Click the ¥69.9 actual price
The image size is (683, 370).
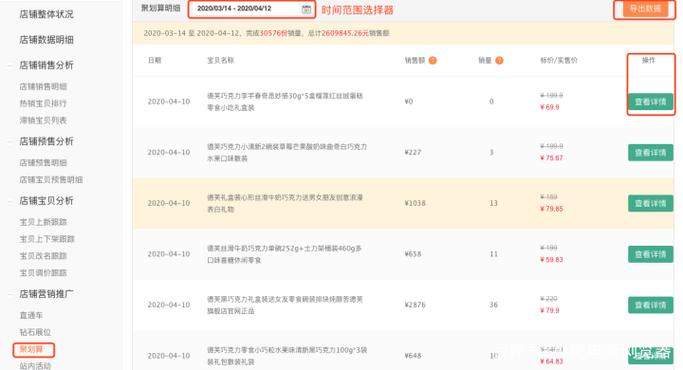[x=550, y=107]
